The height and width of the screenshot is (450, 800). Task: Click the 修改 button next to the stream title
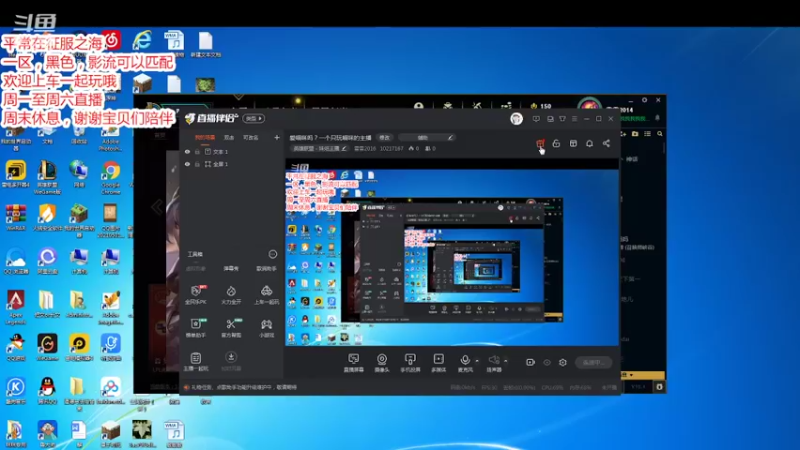pyautogui.click(x=385, y=138)
